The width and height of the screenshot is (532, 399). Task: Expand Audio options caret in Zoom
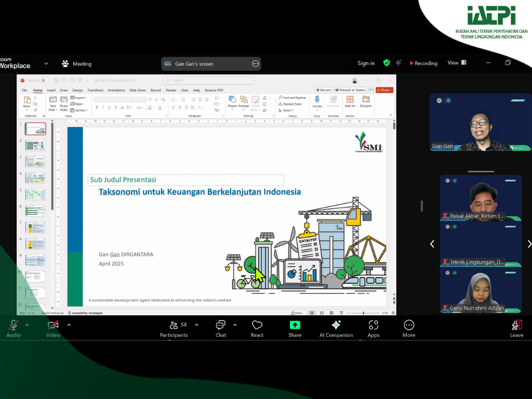coord(27,325)
